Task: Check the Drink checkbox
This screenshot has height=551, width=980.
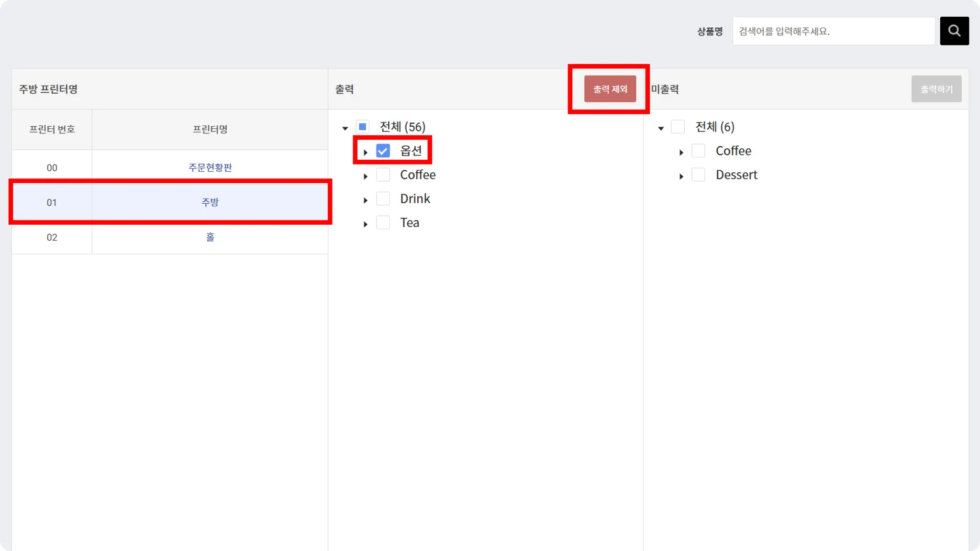Action: pyautogui.click(x=383, y=199)
